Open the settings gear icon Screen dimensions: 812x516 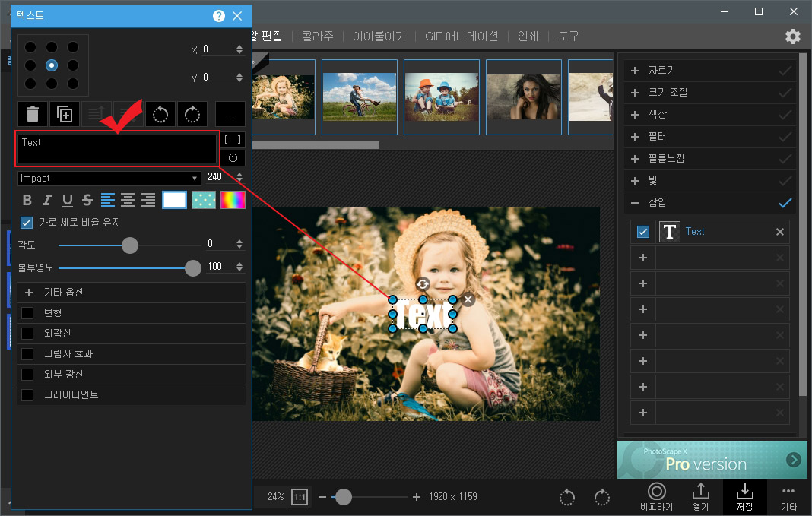(792, 36)
